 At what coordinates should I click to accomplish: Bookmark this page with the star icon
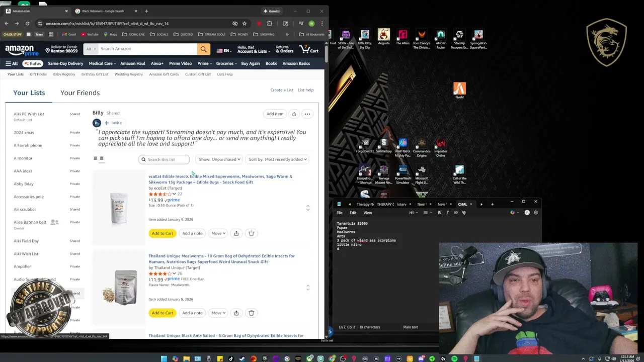point(245,24)
